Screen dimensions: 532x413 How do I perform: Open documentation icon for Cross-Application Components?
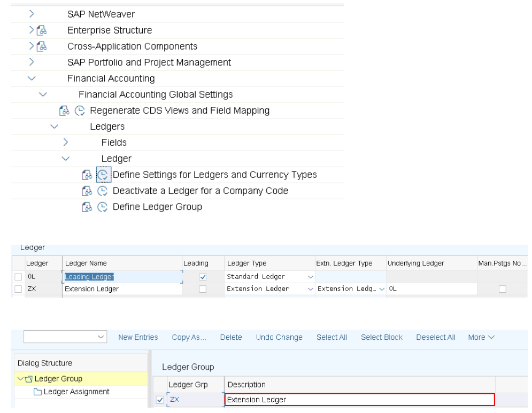[x=42, y=46]
